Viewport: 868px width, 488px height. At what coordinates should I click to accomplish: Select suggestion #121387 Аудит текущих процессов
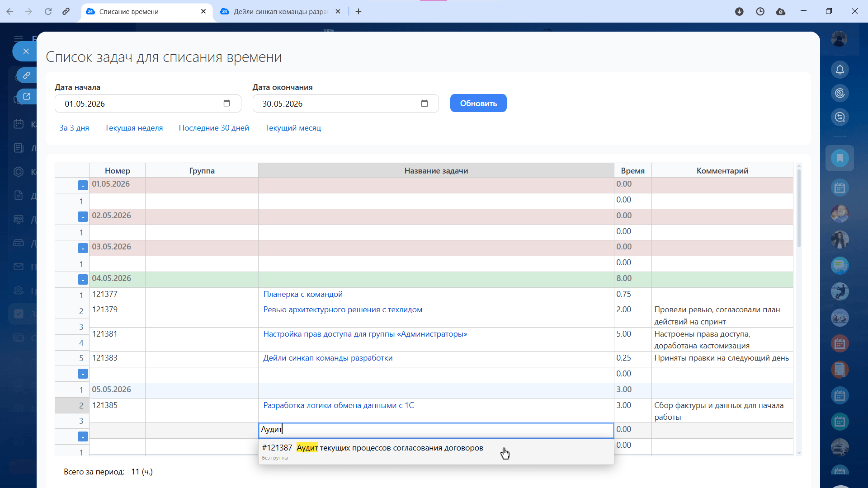coord(372,448)
